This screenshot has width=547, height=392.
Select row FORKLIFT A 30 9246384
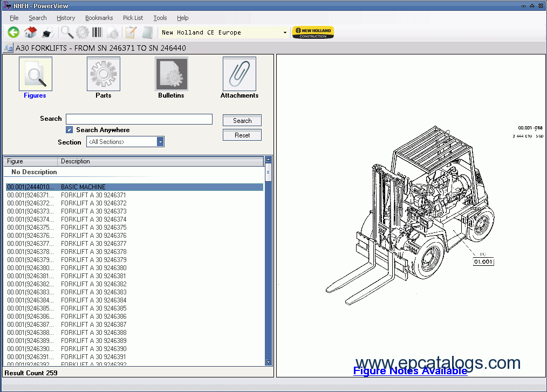coord(135,300)
